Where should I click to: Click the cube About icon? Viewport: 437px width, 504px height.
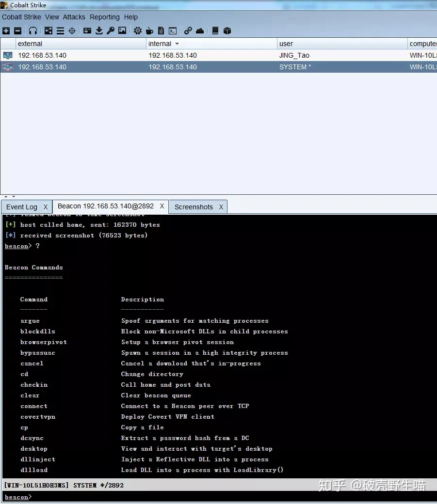point(227,31)
